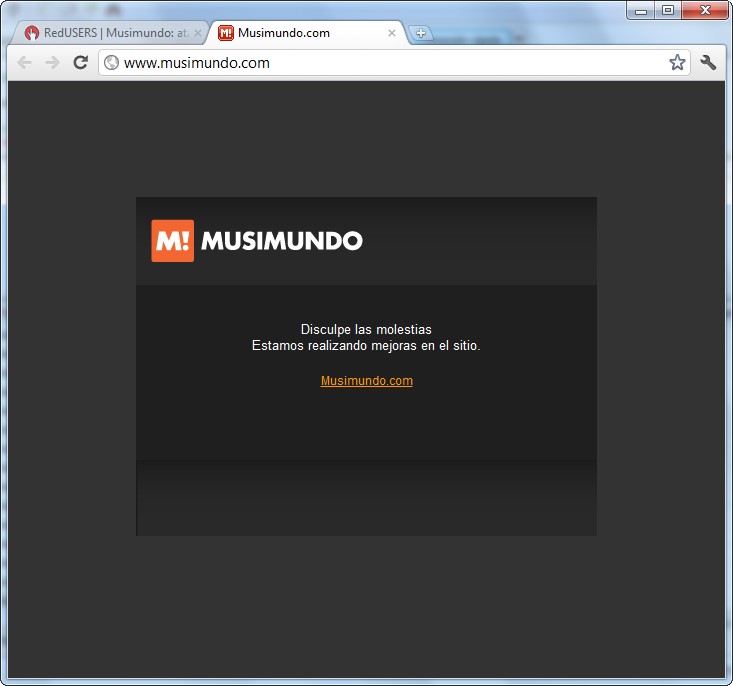Click the orange M! logo square
This screenshot has width=733, height=686.
pos(172,241)
